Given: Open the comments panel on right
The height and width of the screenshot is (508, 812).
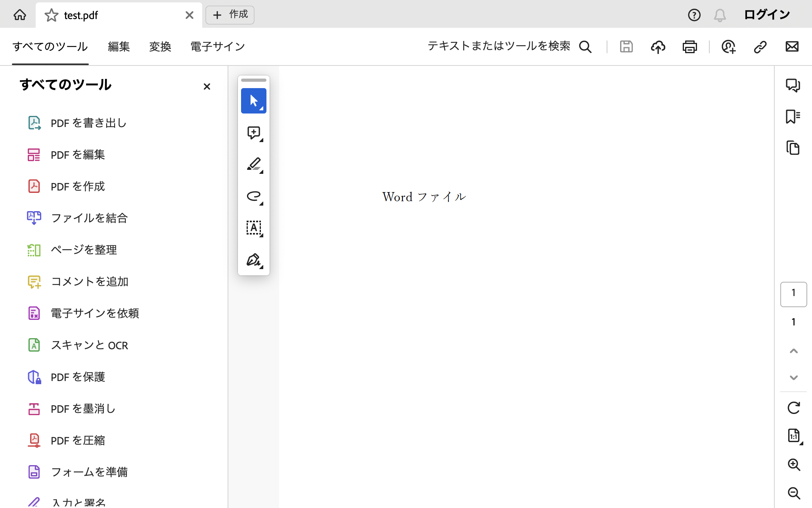Looking at the screenshot, I should point(793,85).
